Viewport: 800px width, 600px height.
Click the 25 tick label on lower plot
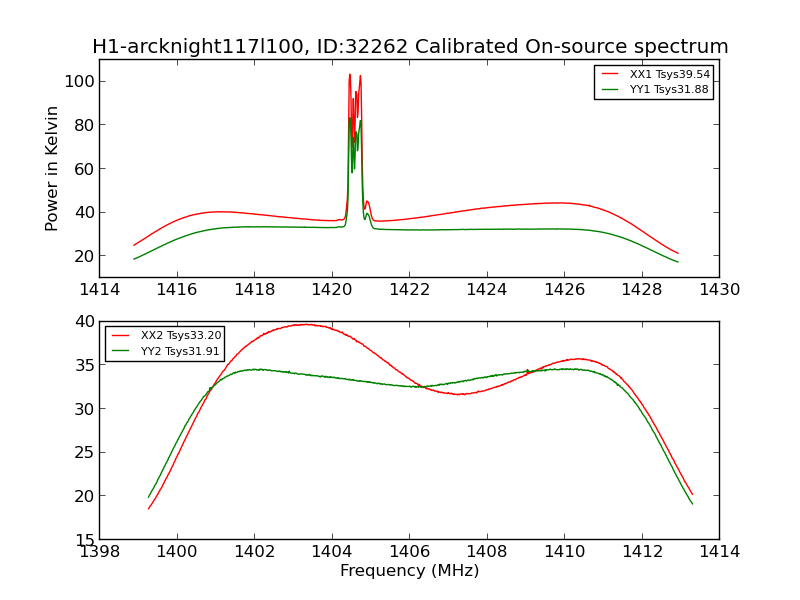coord(85,453)
